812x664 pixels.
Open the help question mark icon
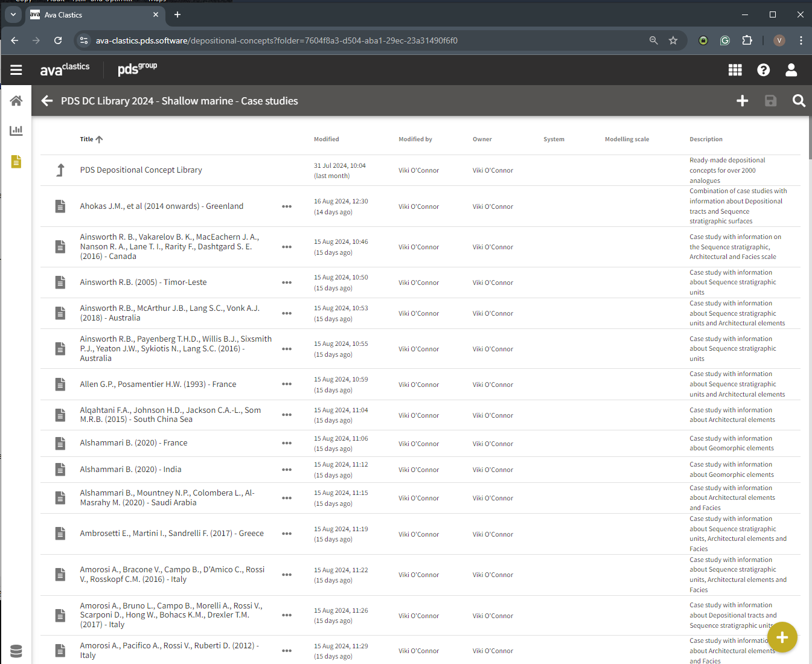pyautogui.click(x=763, y=70)
